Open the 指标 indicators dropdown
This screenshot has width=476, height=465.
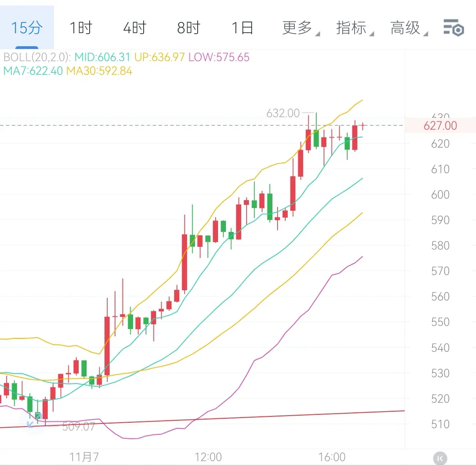coord(355,28)
